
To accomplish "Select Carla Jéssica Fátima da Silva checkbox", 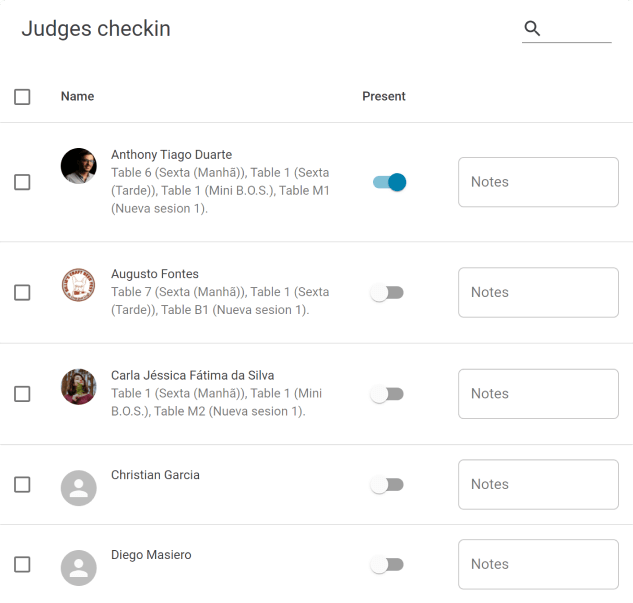I will 22,394.
